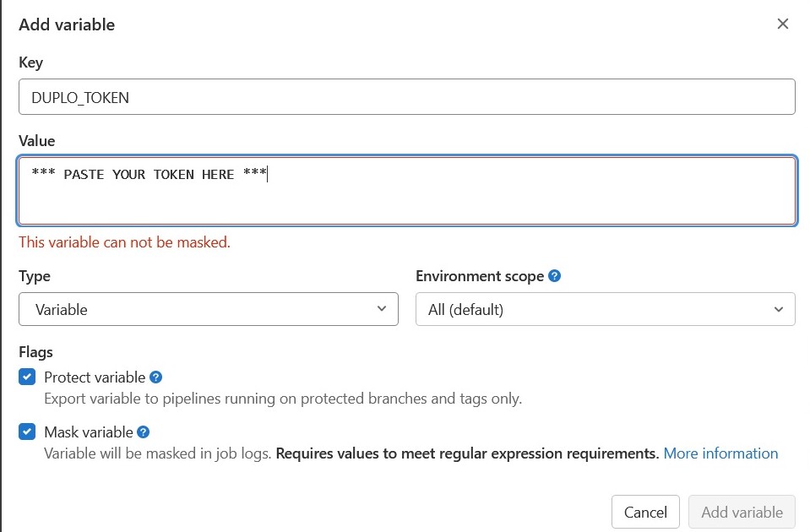Screen dimensions: 810x532
Task: Open the All (default) environment scope dropdown
Action: (605, 309)
